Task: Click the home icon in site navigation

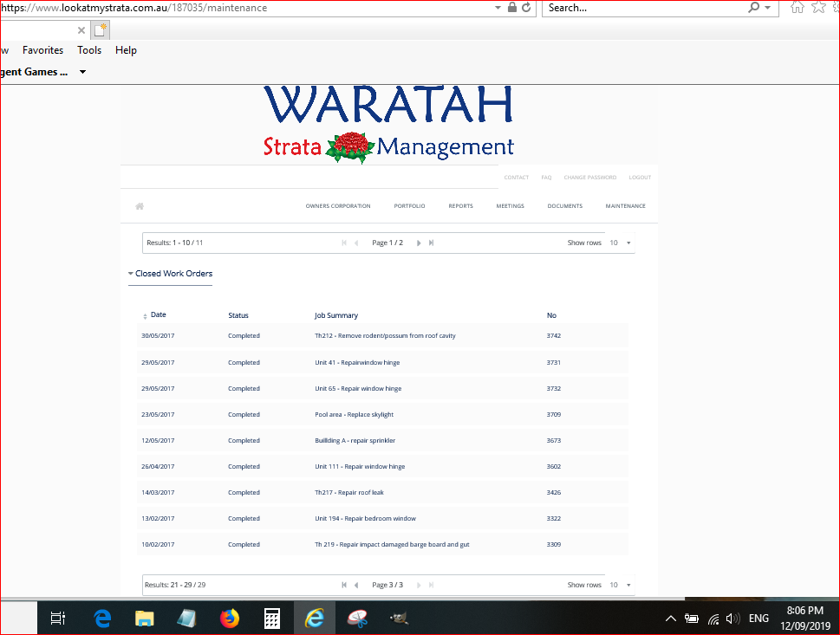Action: [x=140, y=206]
